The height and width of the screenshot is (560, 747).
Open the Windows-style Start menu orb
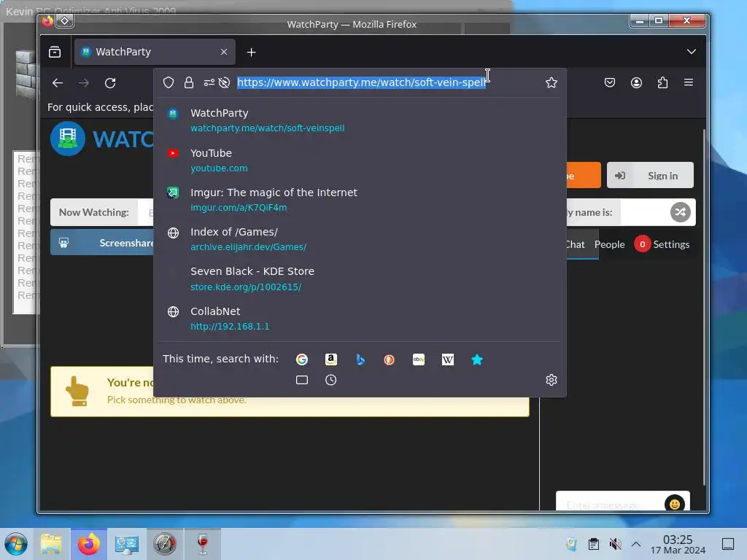[16, 544]
